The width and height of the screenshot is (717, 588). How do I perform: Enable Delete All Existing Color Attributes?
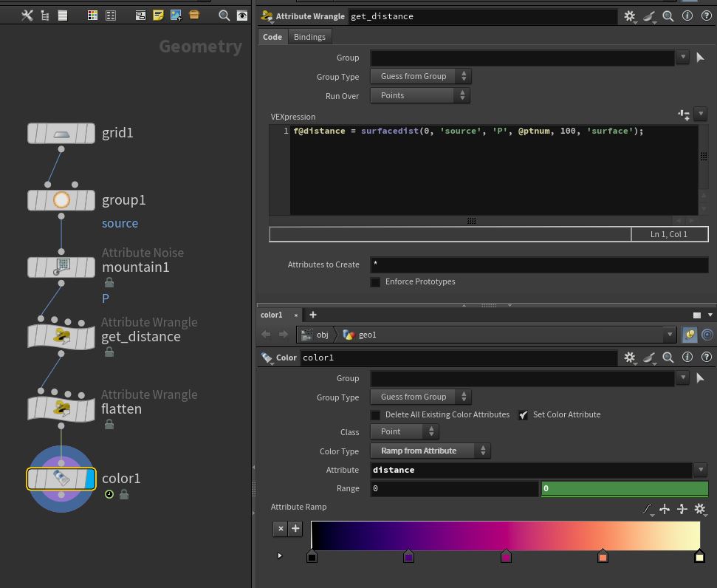[376, 415]
